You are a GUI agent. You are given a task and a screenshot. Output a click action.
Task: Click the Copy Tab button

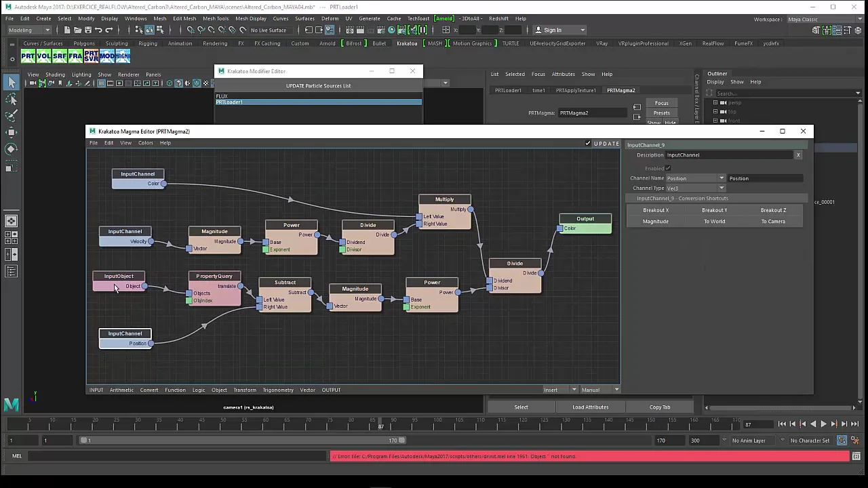tap(660, 407)
